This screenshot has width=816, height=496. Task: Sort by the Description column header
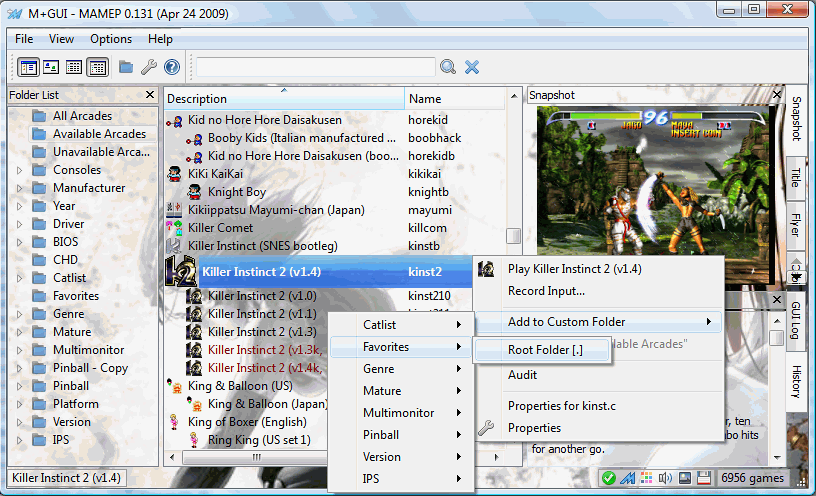pyautogui.click(x=284, y=99)
